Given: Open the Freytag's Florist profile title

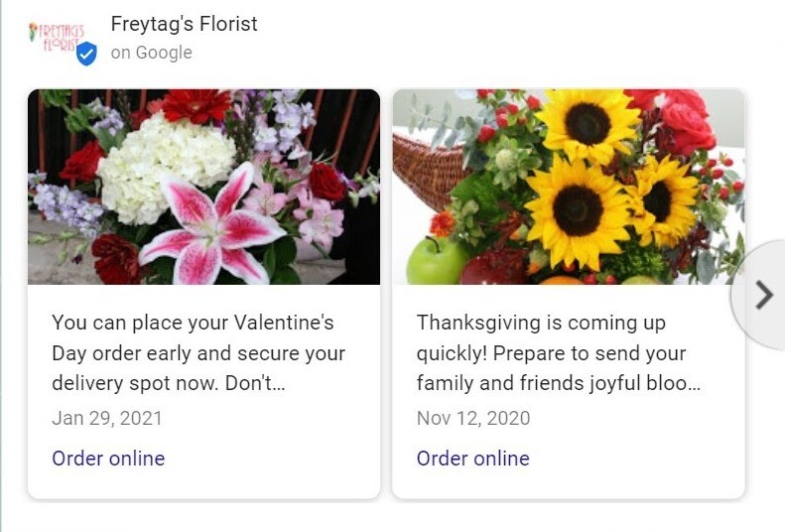Looking at the screenshot, I should point(184,24).
